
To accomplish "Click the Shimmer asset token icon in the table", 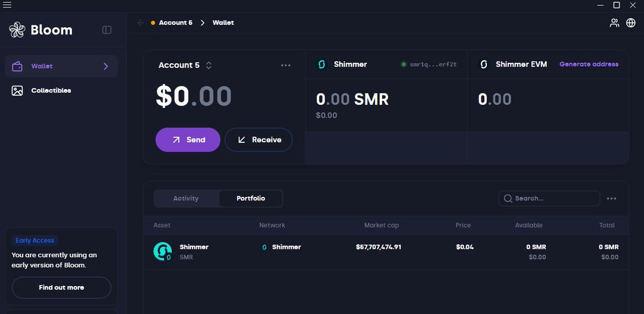I will coord(163,251).
